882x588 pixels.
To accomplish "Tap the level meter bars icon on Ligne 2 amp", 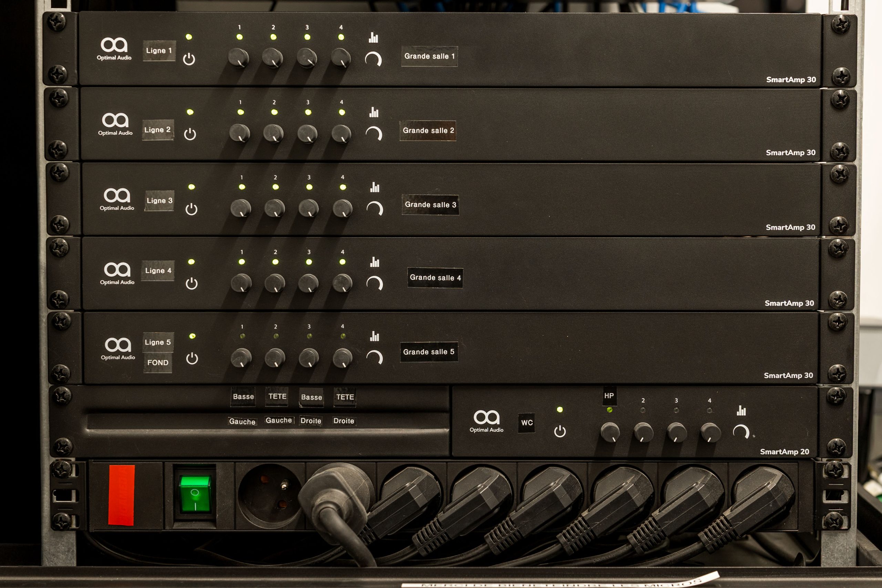I will (373, 112).
